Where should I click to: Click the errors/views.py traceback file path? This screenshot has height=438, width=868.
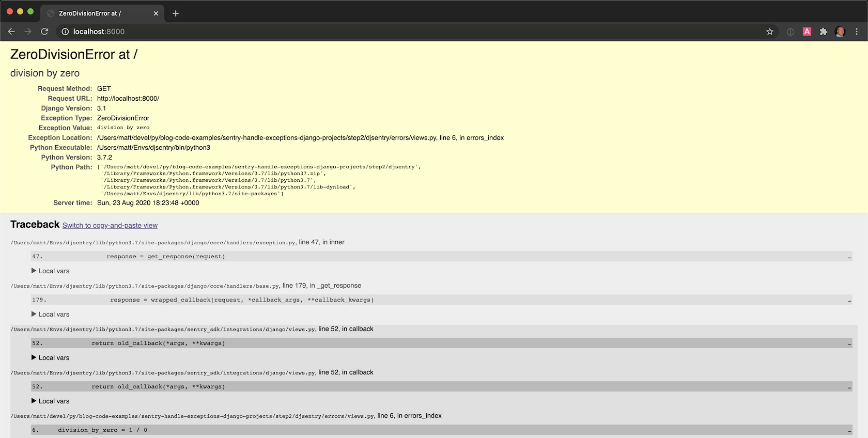193,416
